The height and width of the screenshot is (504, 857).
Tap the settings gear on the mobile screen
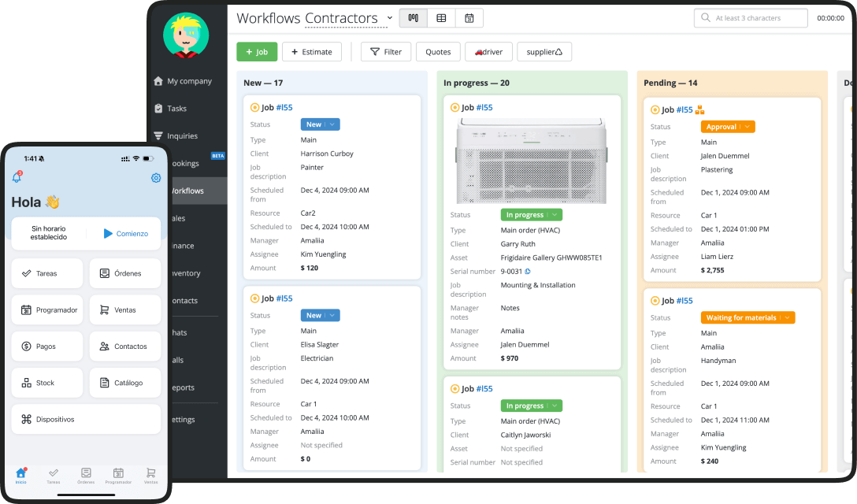tap(156, 178)
